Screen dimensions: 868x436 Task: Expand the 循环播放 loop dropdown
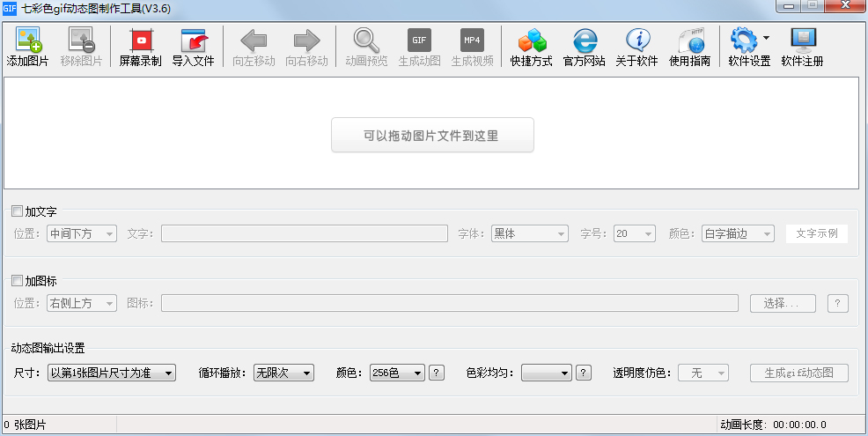click(x=283, y=373)
